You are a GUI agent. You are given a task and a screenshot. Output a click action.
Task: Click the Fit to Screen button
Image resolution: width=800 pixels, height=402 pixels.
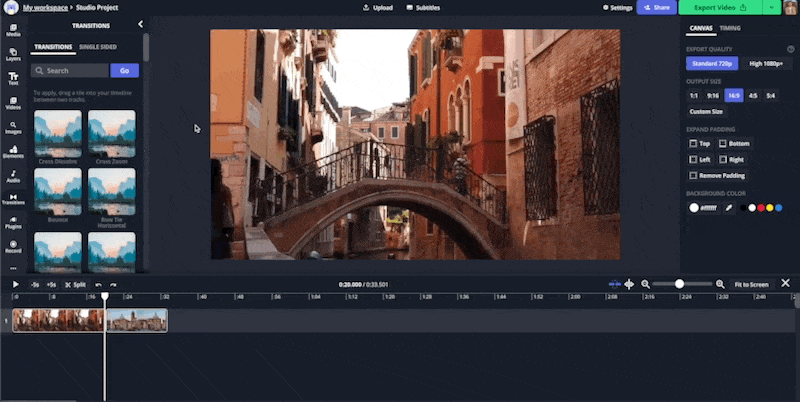(x=750, y=285)
